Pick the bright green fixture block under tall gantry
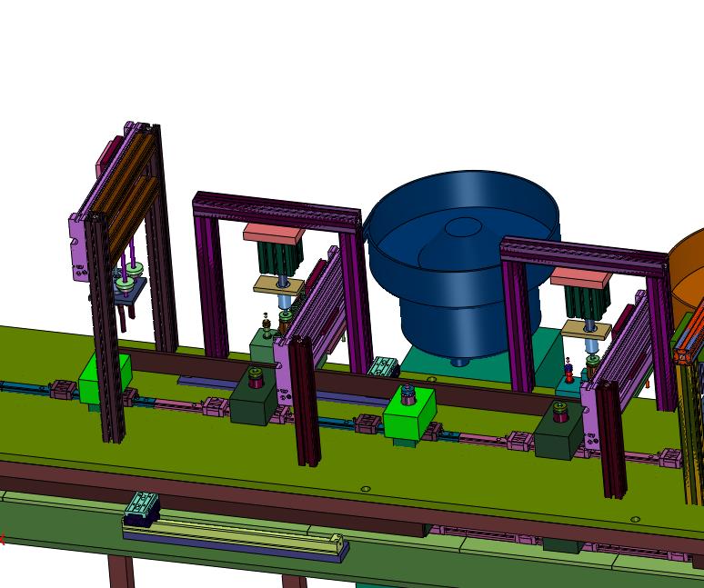The image size is (704, 588). coord(105,380)
